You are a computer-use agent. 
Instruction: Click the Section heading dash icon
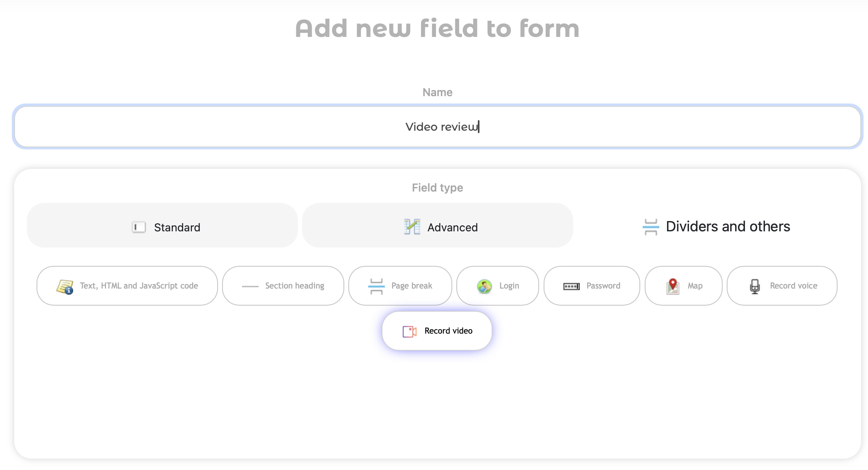point(250,286)
